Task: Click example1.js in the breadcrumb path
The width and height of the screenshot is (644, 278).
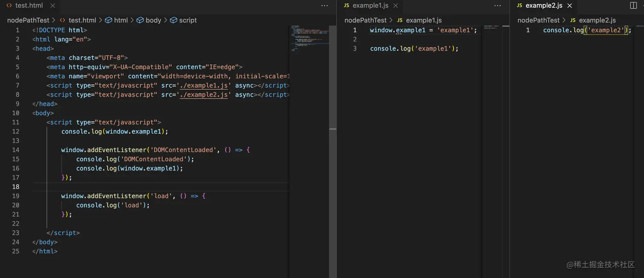Action: click(x=424, y=20)
